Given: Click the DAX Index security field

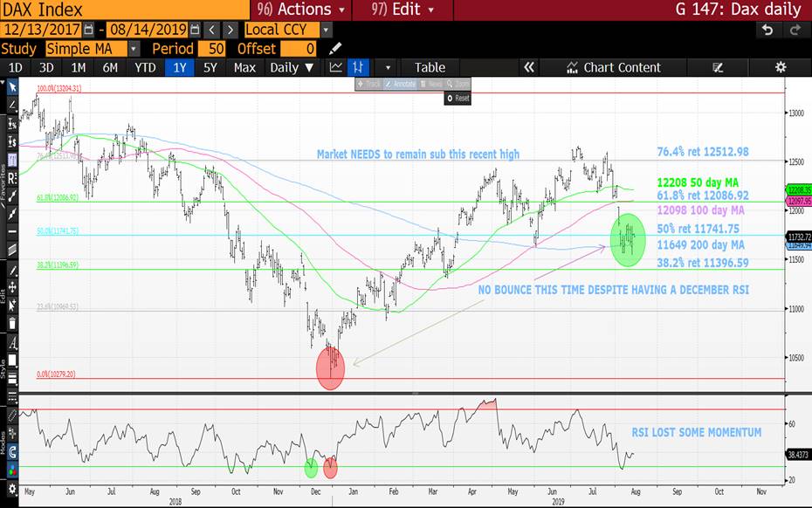Looking at the screenshot, I should pyautogui.click(x=124, y=10).
